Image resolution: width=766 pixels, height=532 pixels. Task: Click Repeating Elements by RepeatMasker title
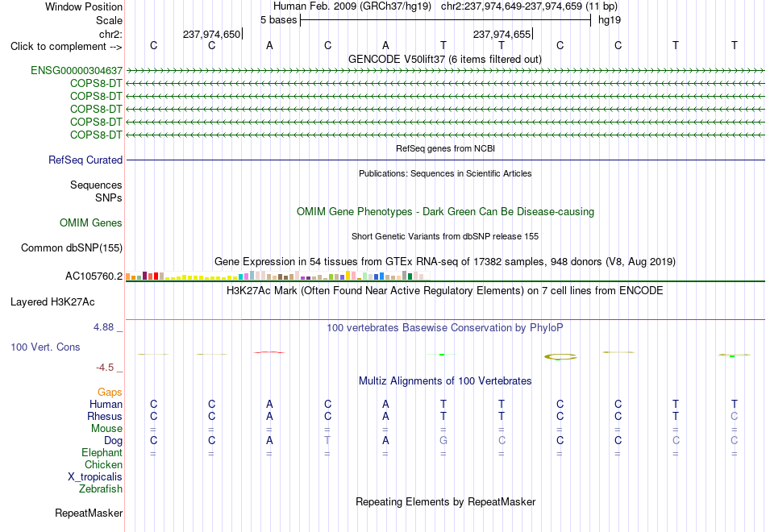(x=445, y=501)
